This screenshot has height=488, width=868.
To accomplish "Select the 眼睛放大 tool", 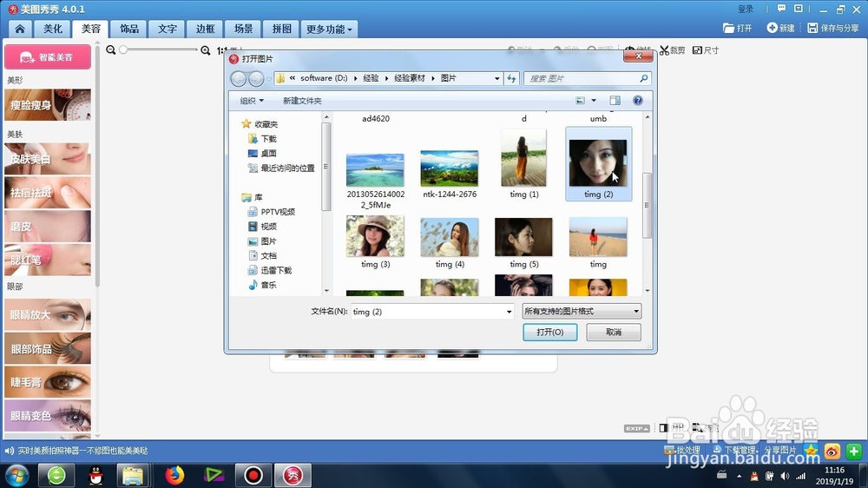I will click(x=48, y=314).
